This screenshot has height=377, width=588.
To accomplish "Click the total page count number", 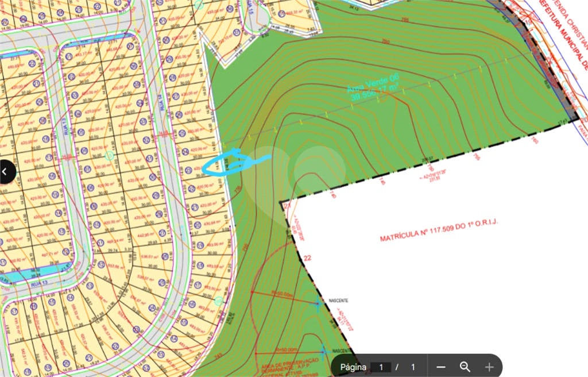I will 412,367.
